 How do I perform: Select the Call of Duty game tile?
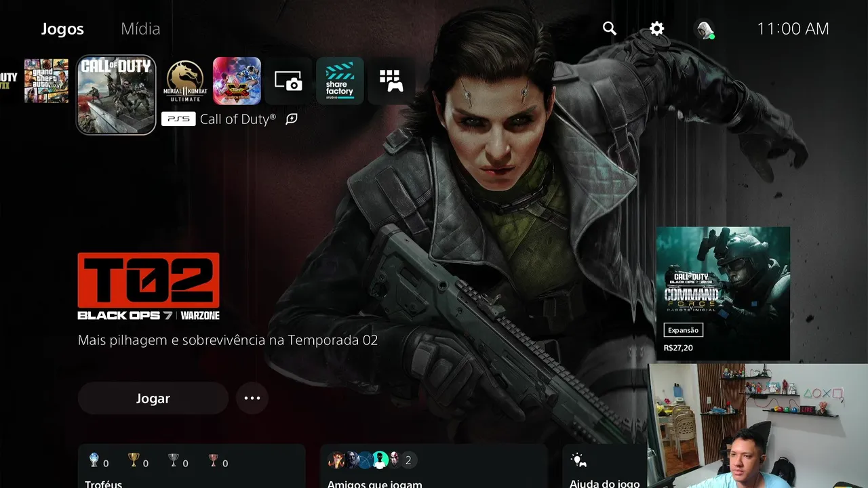pos(116,95)
